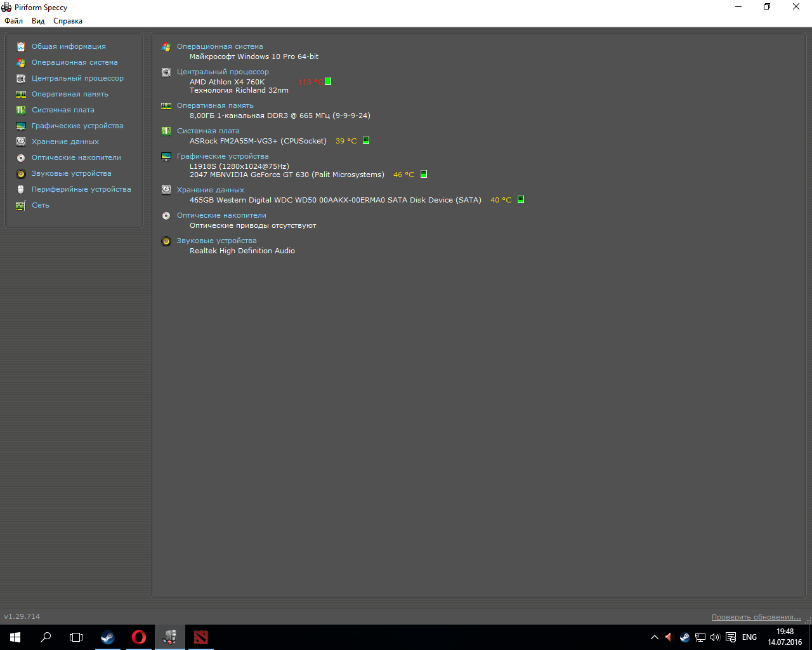
Task: Open the Файл menu
Action: pos(13,21)
